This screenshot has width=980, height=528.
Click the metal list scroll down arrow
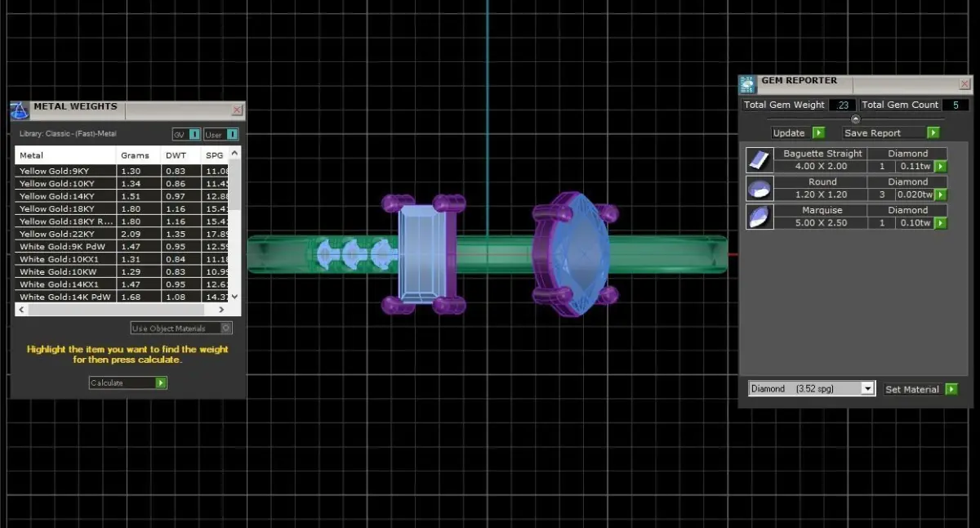point(235,297)
